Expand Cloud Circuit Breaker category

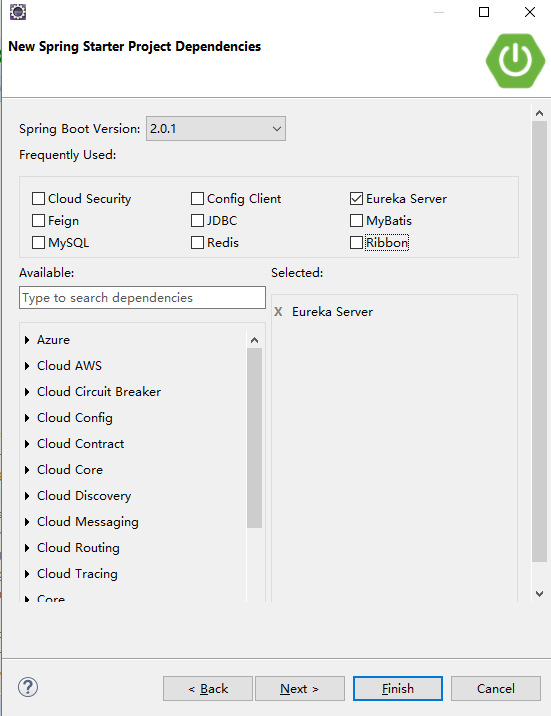click(27, 392)
